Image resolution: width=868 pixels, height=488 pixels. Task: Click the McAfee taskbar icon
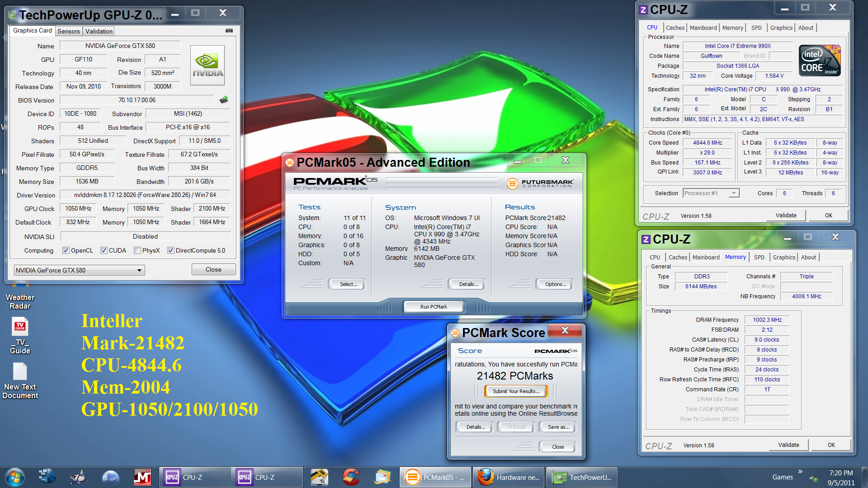[x=142, y=477]
